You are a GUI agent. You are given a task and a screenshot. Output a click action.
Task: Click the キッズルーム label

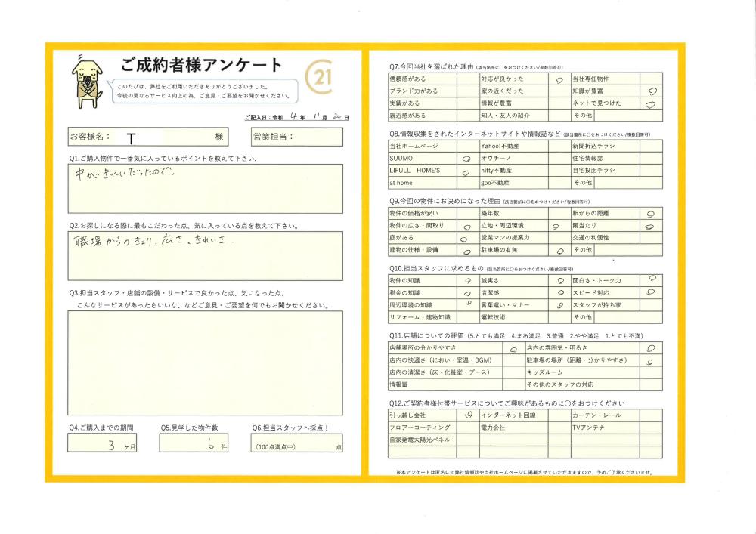[x=545, y=372]
